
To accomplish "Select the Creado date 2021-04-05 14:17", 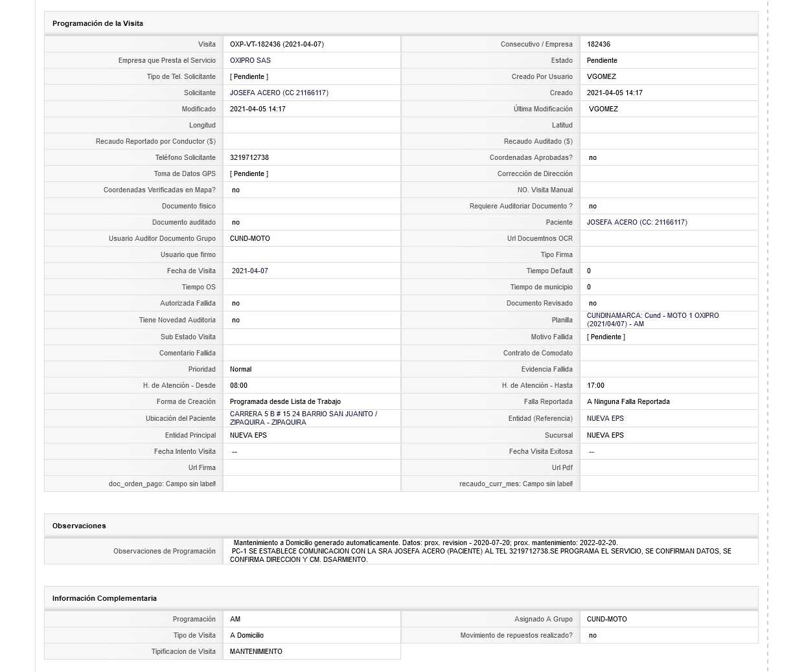I will 615,93.
